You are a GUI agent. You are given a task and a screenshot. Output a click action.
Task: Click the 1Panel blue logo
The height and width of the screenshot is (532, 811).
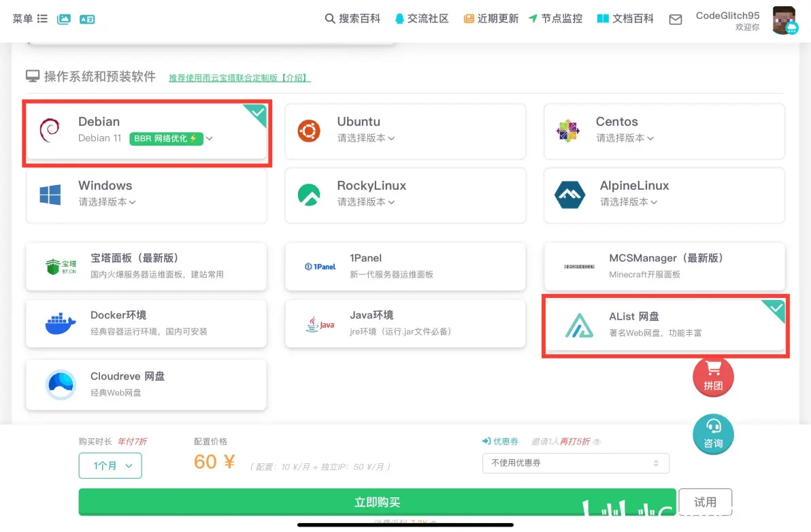(x=320, y=267)
